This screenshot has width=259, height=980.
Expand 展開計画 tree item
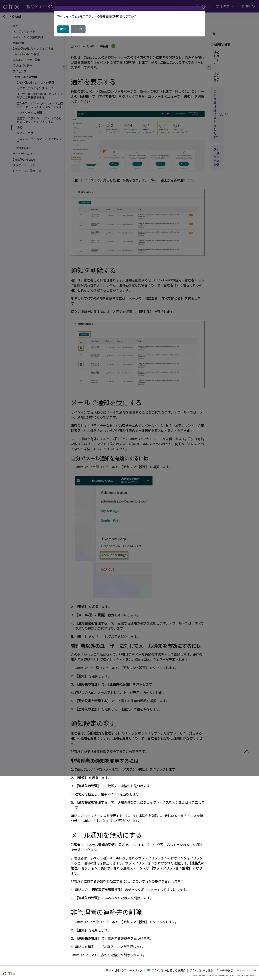point(18,43)
